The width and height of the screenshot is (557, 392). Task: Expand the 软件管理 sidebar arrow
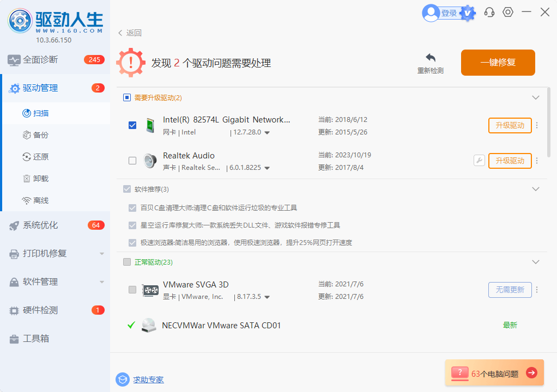(102, 282)
